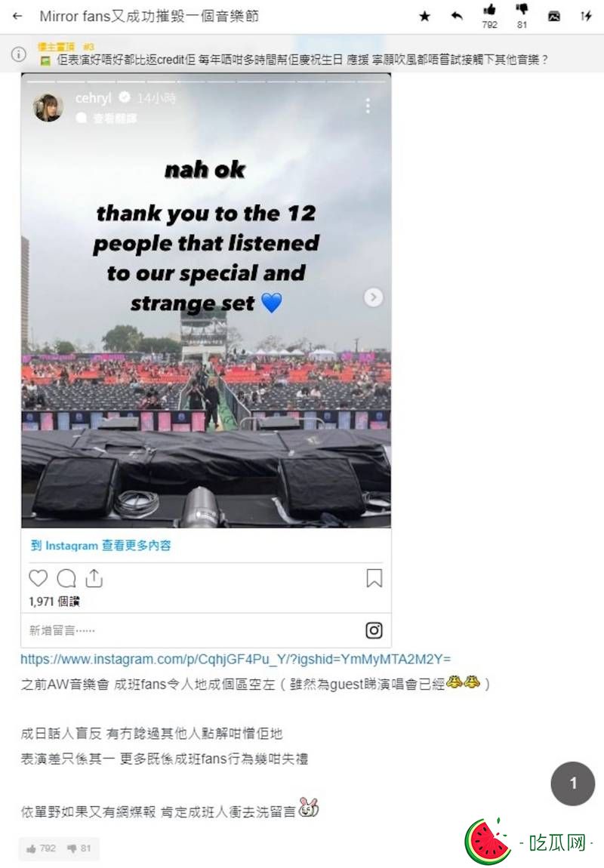Screen dimensions: 604x868
Task: Click the sort order icon at top right
Action: click(x=587, y=16)
